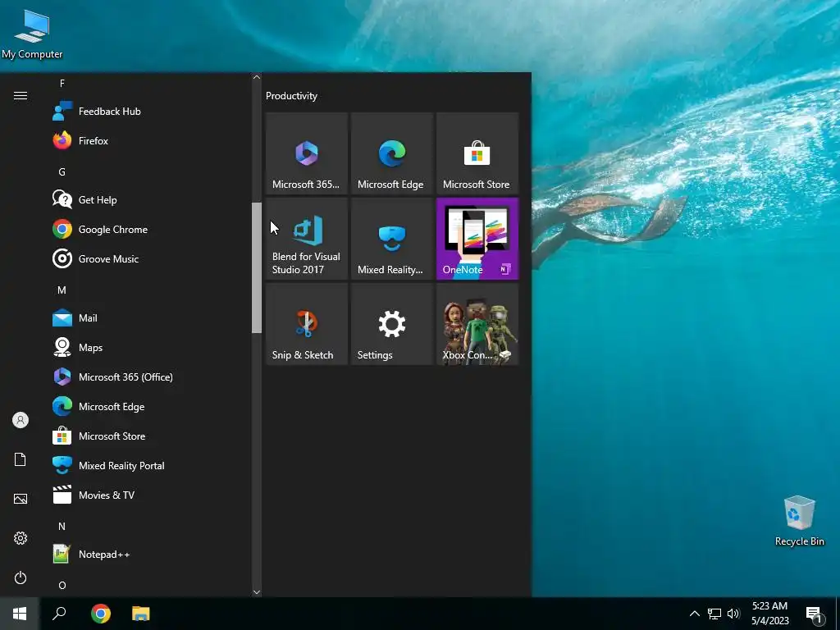Click the app list scroll down arrow
Image resolution: width=840 pixels, height=630 pixels.
(x=257, y=592)
